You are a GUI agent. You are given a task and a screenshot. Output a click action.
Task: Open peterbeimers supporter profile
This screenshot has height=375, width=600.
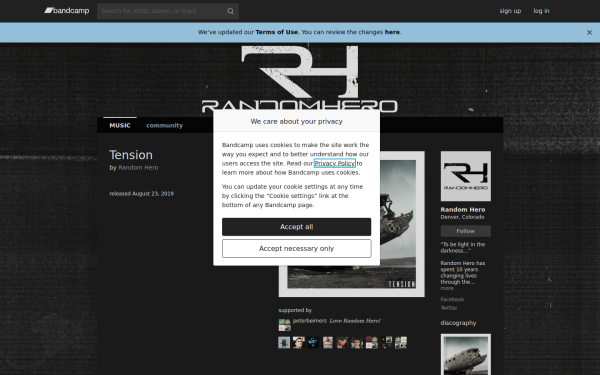(310, 321)
